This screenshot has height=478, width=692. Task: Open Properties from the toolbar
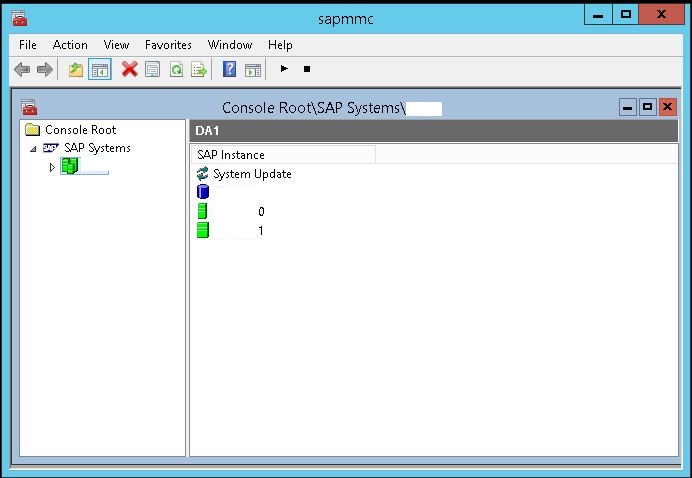(x=153, y=69)
